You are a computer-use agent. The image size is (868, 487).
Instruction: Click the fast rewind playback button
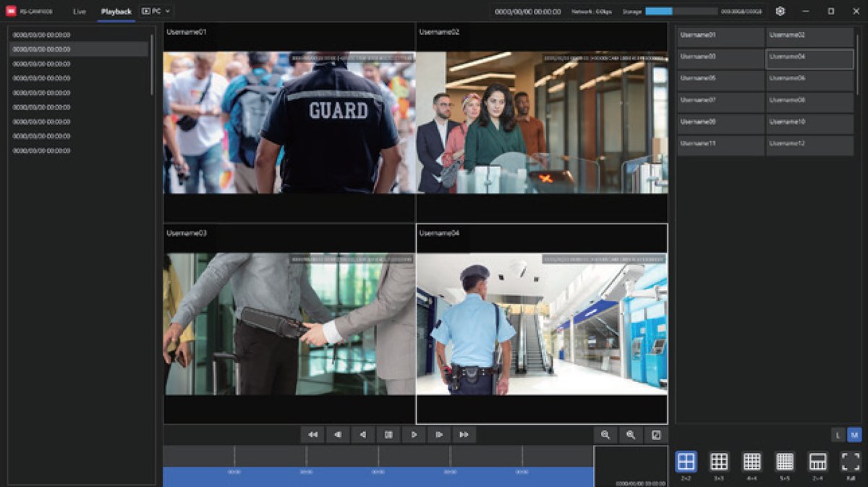312,435
